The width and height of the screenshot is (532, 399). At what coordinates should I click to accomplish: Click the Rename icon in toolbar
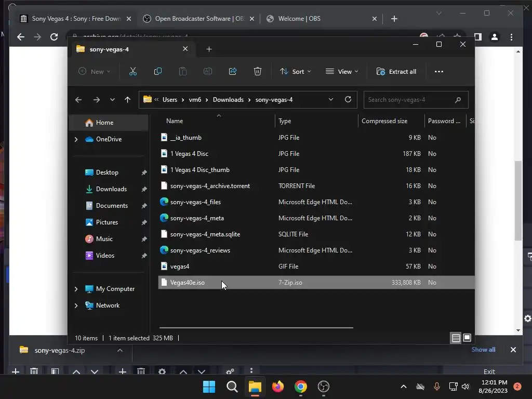pos(208,71)
